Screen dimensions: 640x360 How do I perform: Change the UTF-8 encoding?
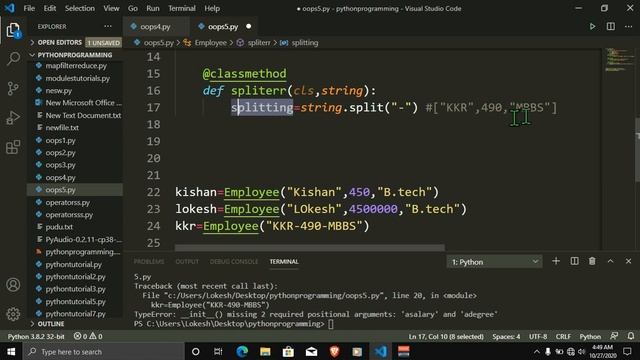point(538,336)
